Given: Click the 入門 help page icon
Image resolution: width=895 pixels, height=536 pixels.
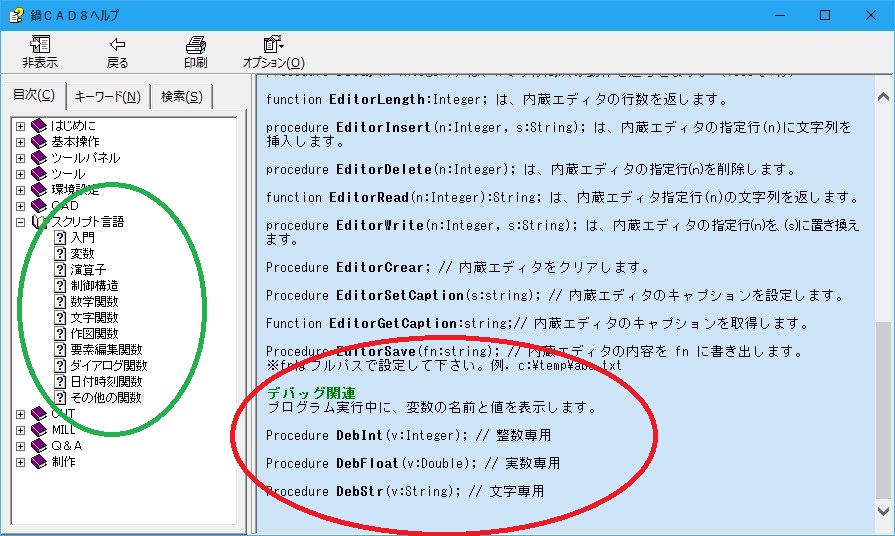Looking at the screenshot, I should click(x=60, y=237).
